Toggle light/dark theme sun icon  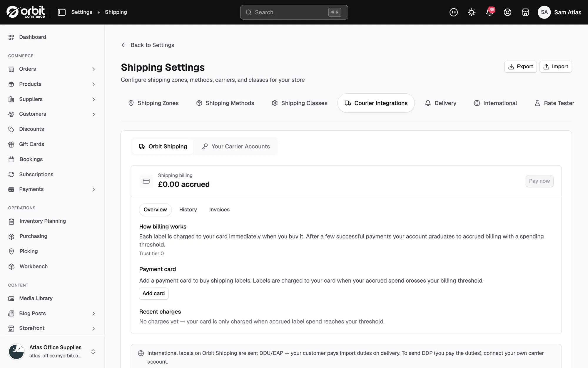472,12
